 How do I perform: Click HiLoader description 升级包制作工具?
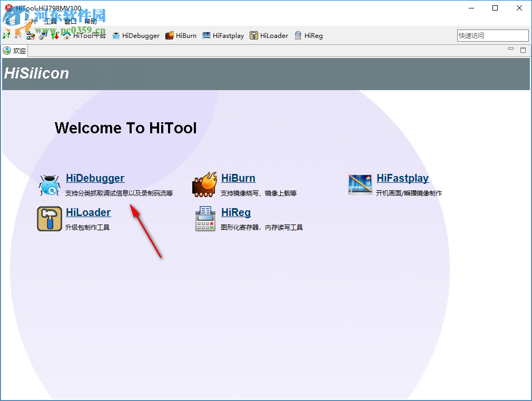point(87,228)
